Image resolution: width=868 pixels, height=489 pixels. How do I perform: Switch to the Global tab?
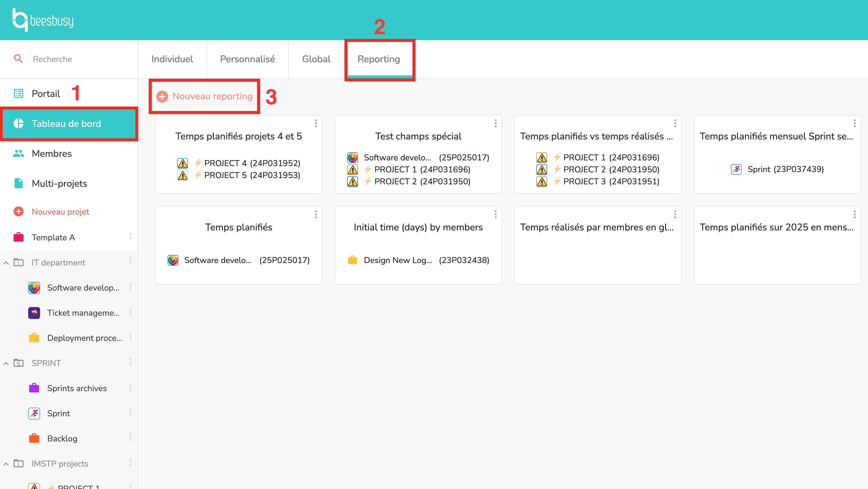316,59
